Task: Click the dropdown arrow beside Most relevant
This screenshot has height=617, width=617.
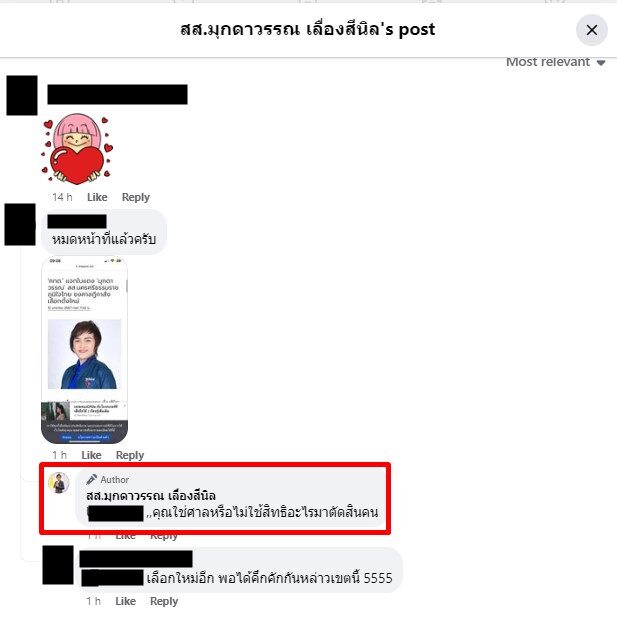Action: click(600, 63)
